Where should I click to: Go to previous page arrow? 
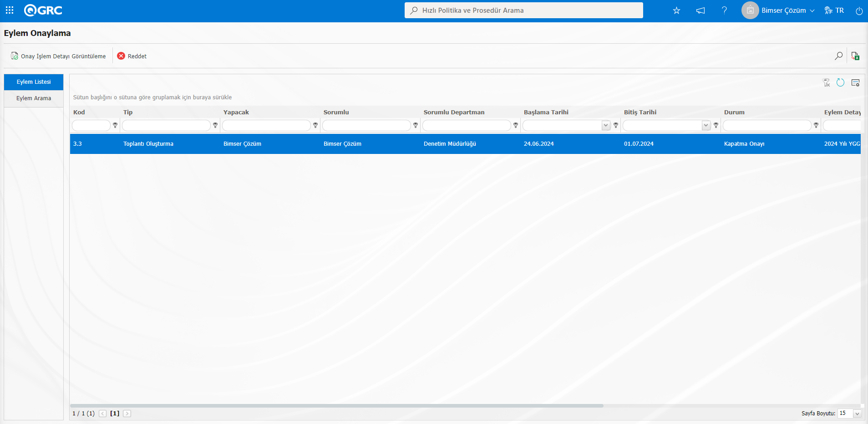(x=103, y=414)
